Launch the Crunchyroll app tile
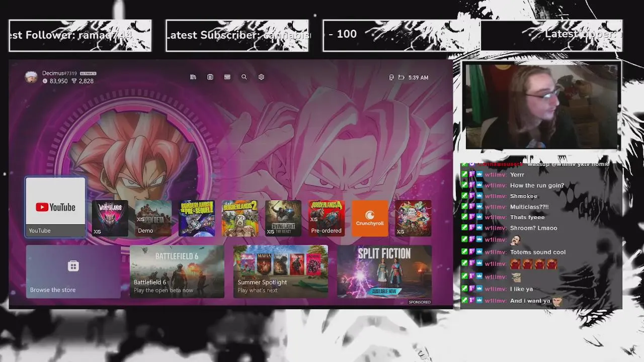644x362 pixels. click(370, 218)
